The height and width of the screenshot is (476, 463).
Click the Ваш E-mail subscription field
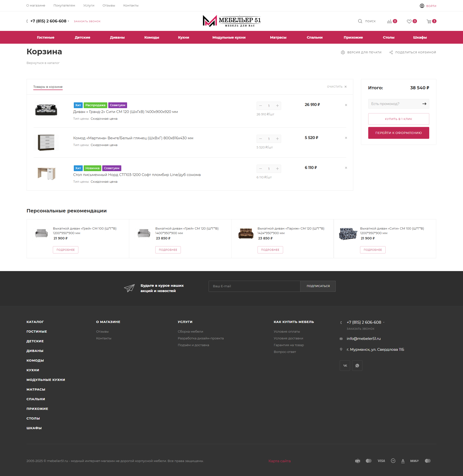(254, 286)
